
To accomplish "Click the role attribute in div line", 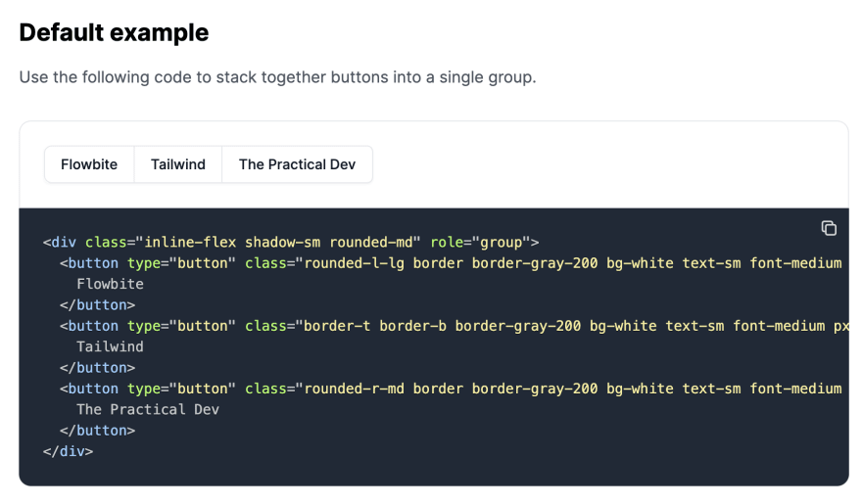I will (447, 242).
